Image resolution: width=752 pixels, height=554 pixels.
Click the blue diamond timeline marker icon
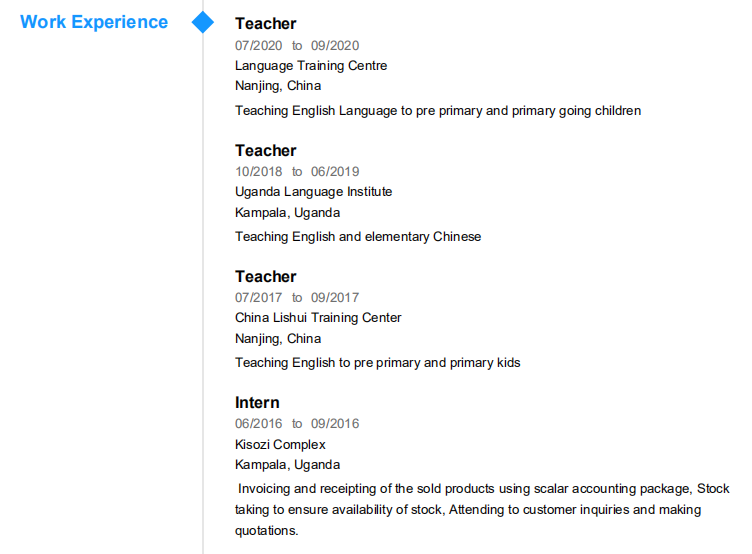coord(203,22)
